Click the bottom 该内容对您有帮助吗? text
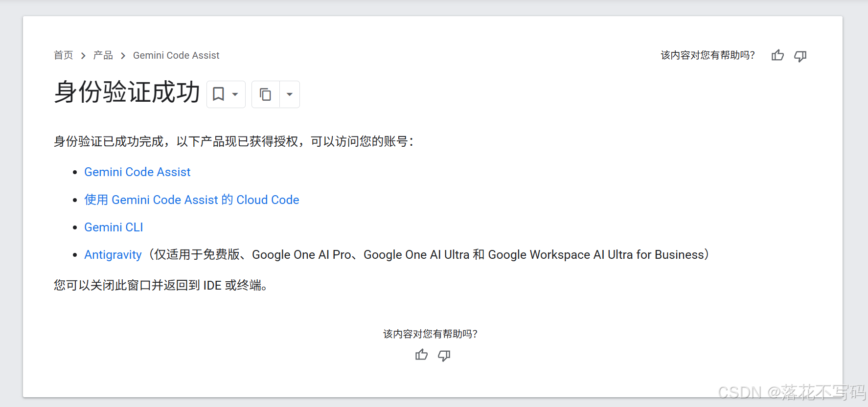This screenshot has width=868, height=407. pos(430,334)
